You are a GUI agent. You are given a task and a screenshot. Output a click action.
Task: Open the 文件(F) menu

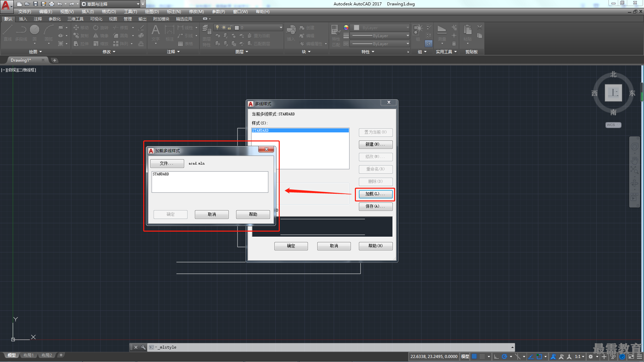click(x=25, y=12)
